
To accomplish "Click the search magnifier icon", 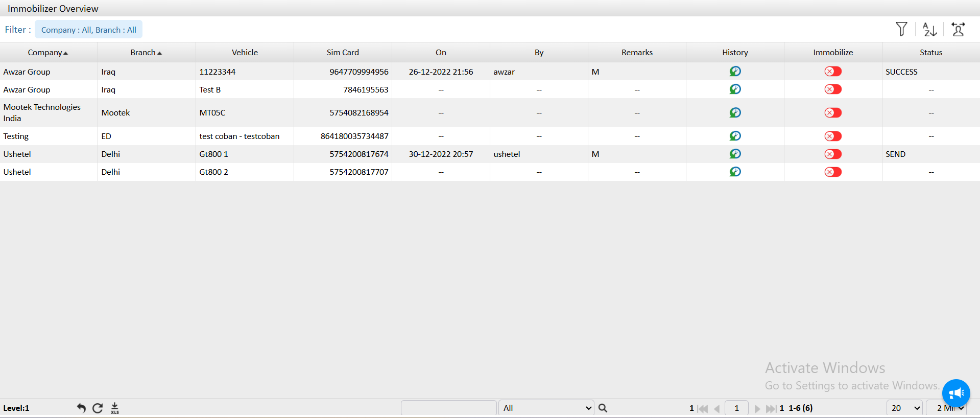I will (x=603, y=408).
